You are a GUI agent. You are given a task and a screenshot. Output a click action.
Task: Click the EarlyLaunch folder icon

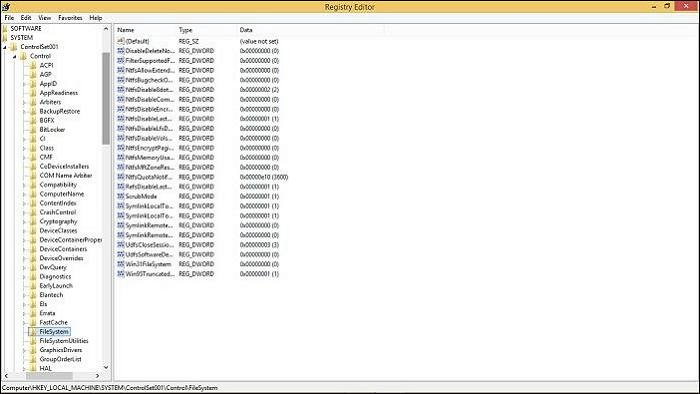tap(33, 286)
